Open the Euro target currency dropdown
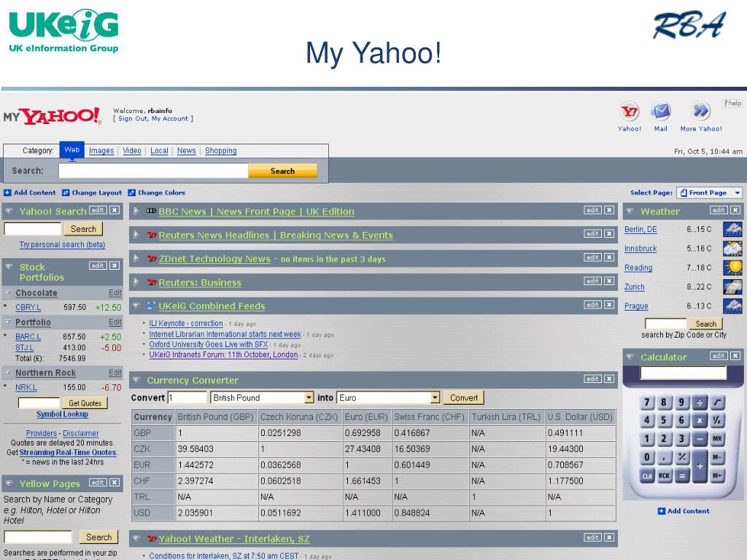 [x=435, y=397]
